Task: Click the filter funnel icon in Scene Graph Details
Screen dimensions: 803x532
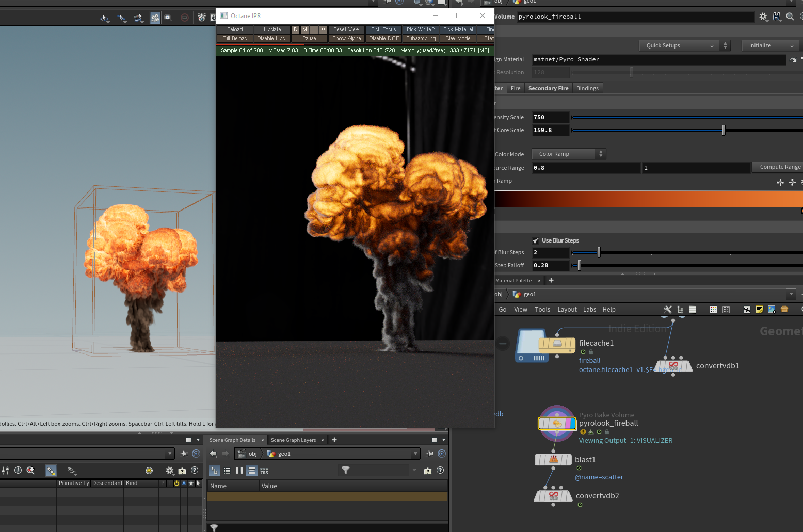Action: (346, 470)
